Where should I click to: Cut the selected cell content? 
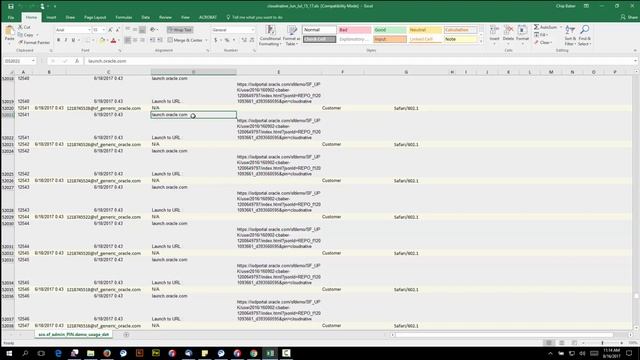(x=24, y=27)
